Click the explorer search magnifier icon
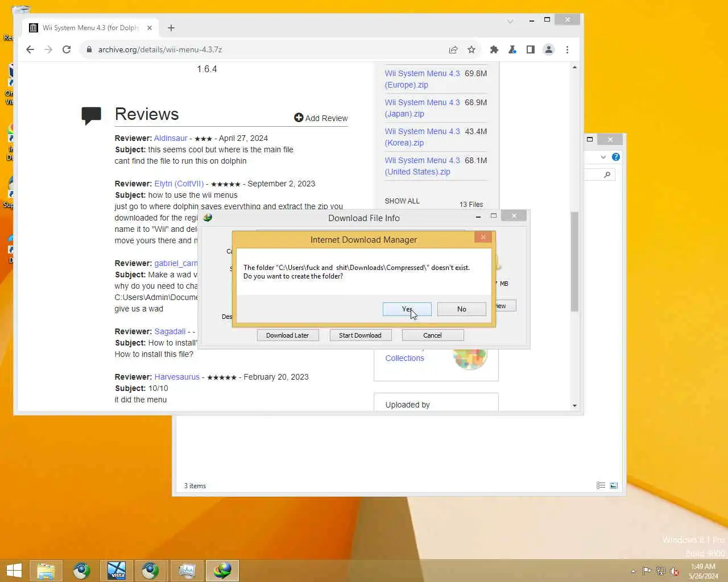The image size is (728, 582). (607, 174)
